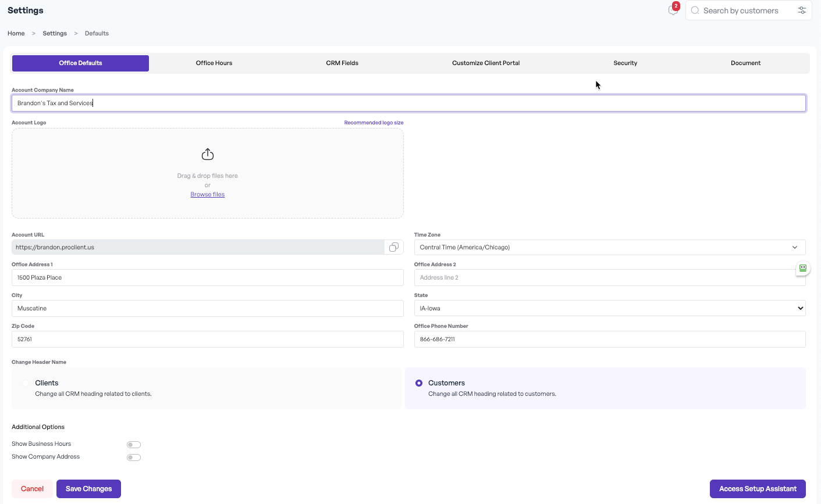Click the Cancel button
This screenshot has height=504, width=821.
click(32, 489)
